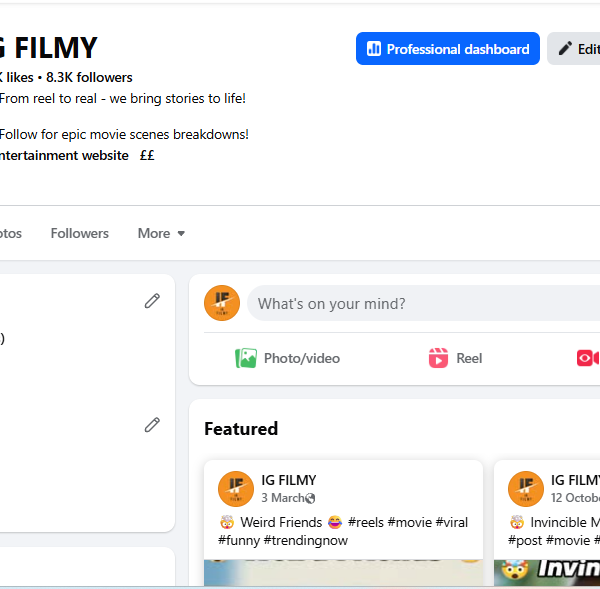The height and width of the screenshot is (589, 600).
Task: Click avatar on the 3 March featured post
Action: [236, 489]
